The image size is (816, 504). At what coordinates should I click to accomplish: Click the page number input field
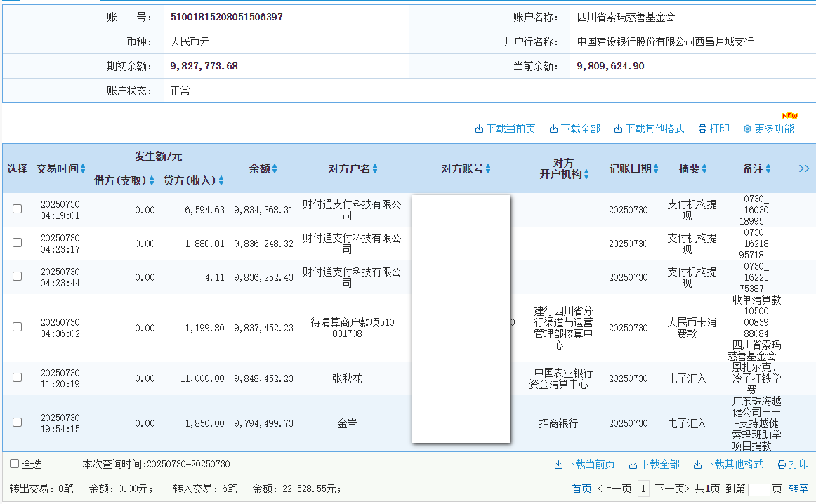[758, 489]
